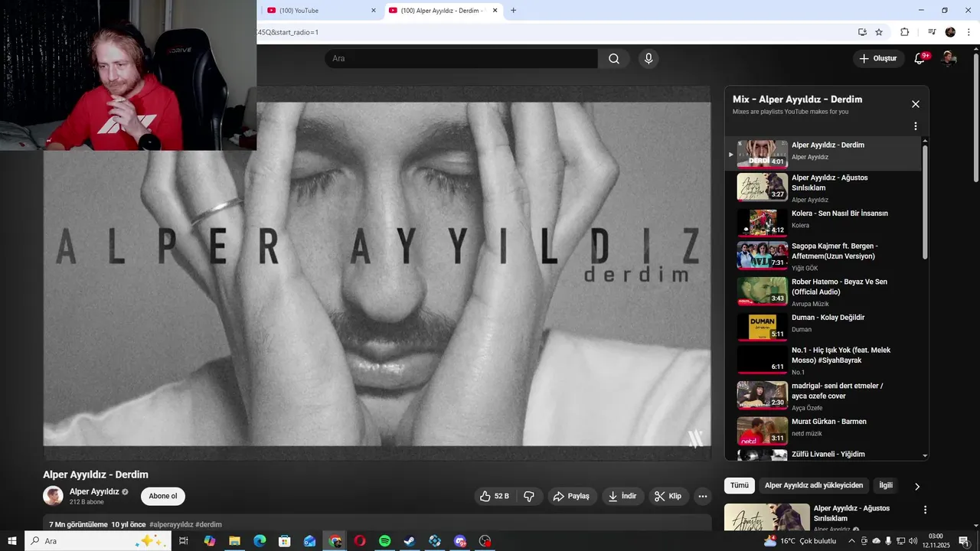Viewport: 980px width, 551px height.
Task: Open Microsoft Edge from the taskbar
Action: 260,541
